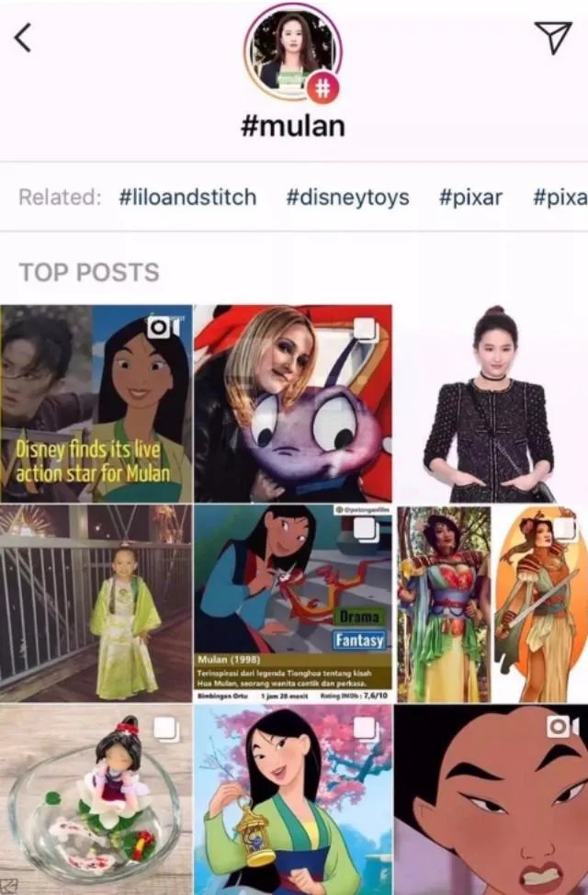Screen dimensions: 588x895
Task: Select the #disneytoys related tag
Action: 347,197
